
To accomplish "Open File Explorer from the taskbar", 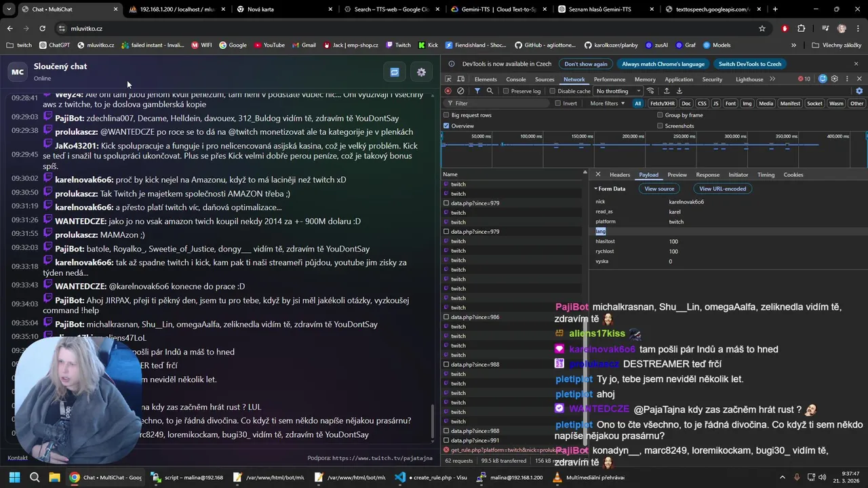I will point(54,477).
